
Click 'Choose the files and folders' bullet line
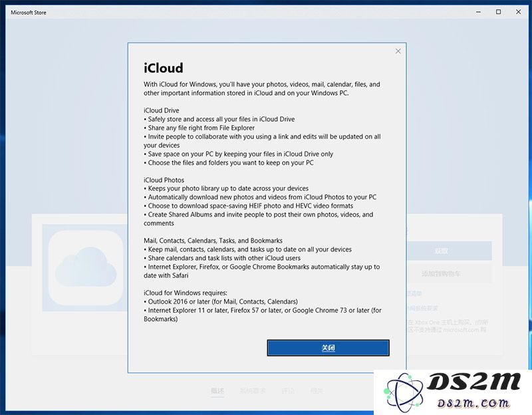pyautogui.click(x=229, y=162)
